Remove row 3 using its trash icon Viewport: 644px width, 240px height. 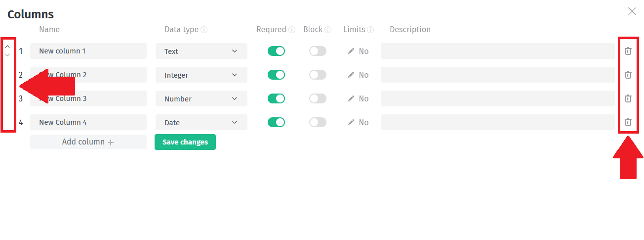coord(628,98)
